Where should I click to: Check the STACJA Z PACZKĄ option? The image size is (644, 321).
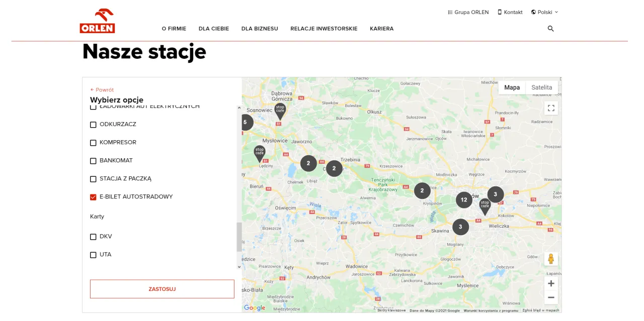pos(93,179)
